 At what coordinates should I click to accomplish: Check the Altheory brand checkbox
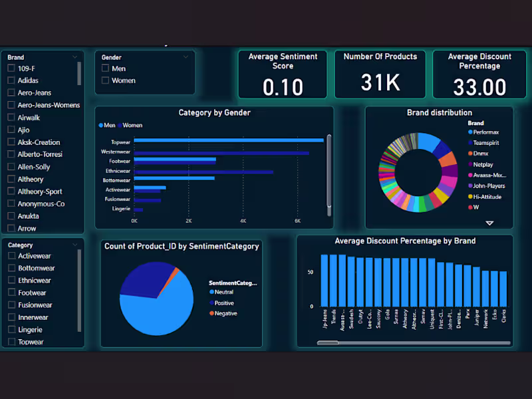click(11, 179)
